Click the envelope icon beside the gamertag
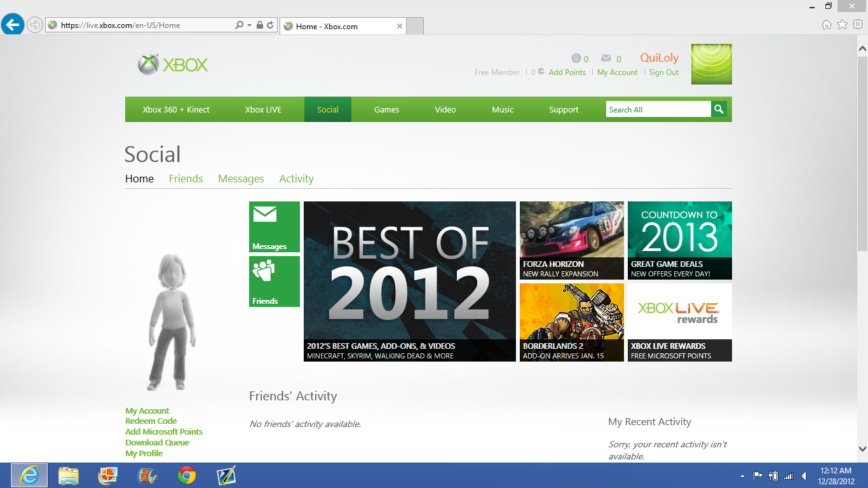 606,58
